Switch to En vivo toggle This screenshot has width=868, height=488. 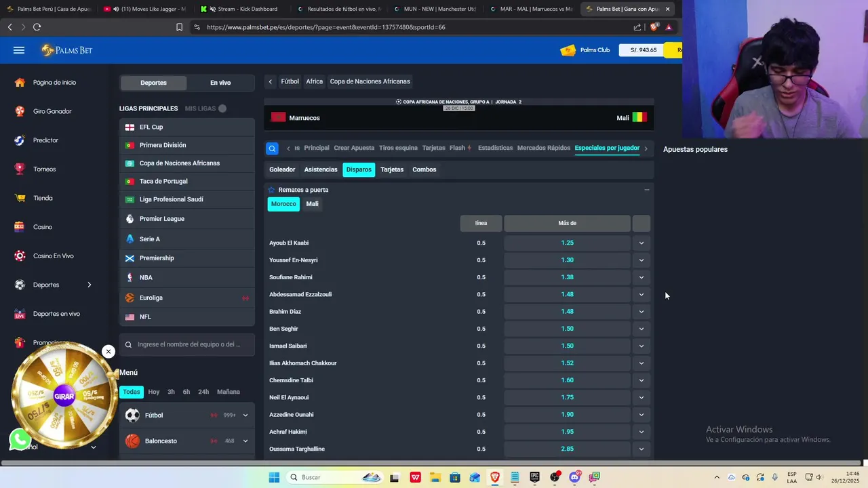tap(220, 83)
